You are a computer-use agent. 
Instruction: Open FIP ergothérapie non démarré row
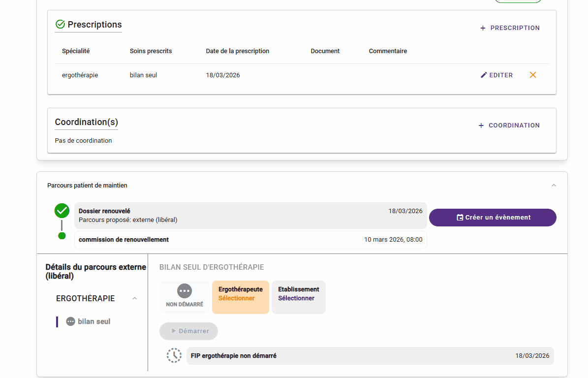[370, 356]
